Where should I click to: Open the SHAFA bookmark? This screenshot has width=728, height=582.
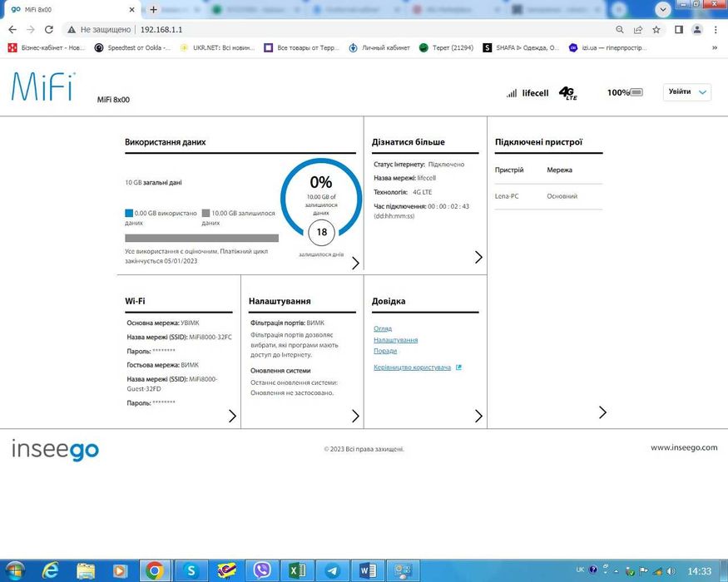tap(521, 47)
